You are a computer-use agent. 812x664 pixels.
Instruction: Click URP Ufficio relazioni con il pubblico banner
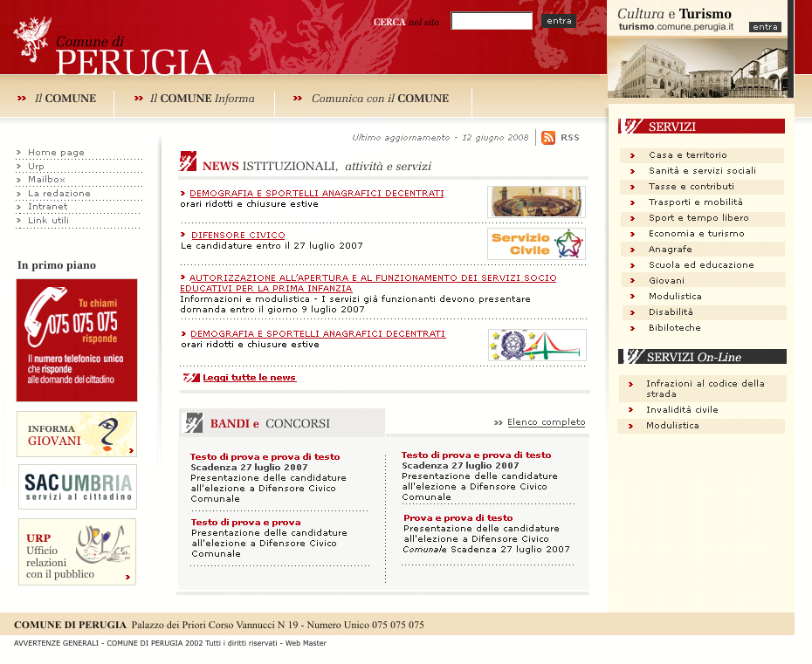pos(77,552)
